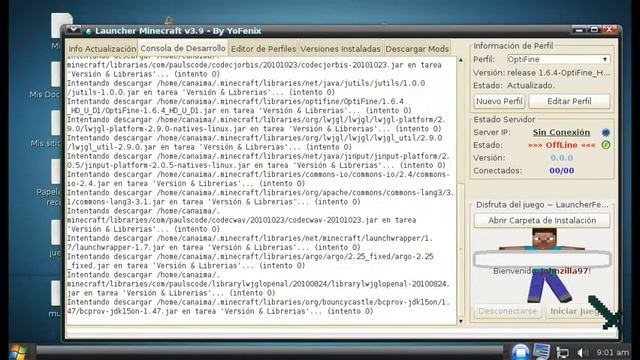Click the green refresh icon beside OffLine
640x360 pixels.
tap(606, 145)
